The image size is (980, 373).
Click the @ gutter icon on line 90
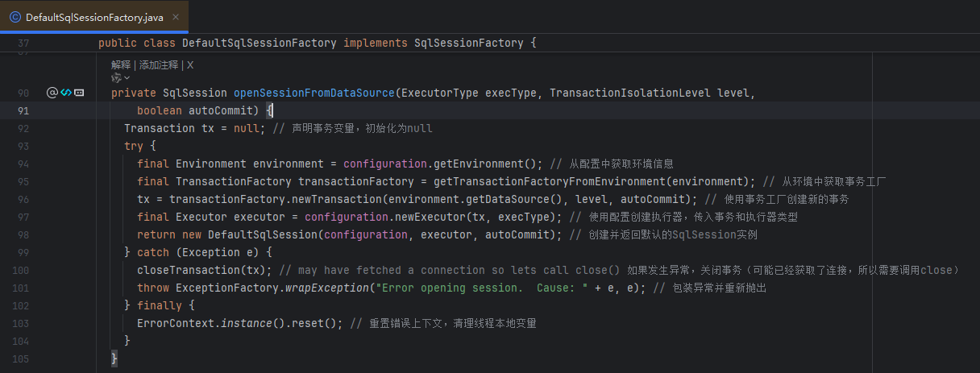click(52, 93)
